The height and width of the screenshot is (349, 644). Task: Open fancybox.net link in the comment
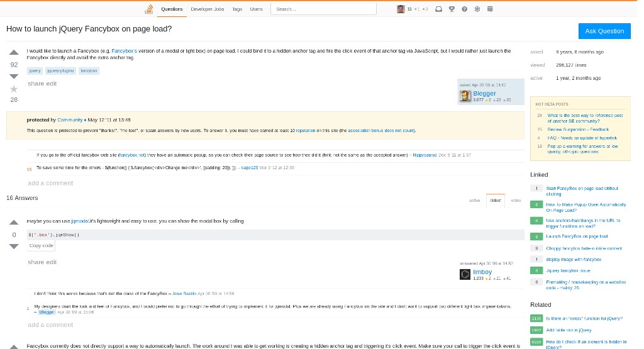[131, 155]
